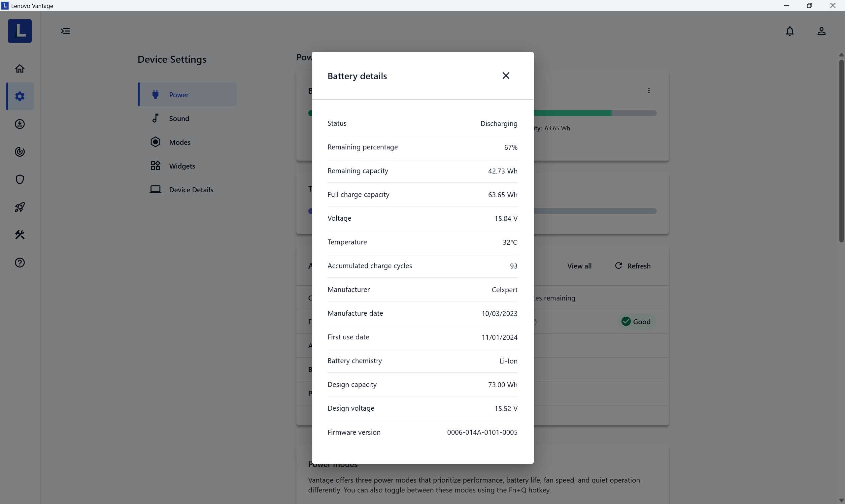
Task: Open the notifications bell
Action: pyautogui.click(x=790, y=31)
